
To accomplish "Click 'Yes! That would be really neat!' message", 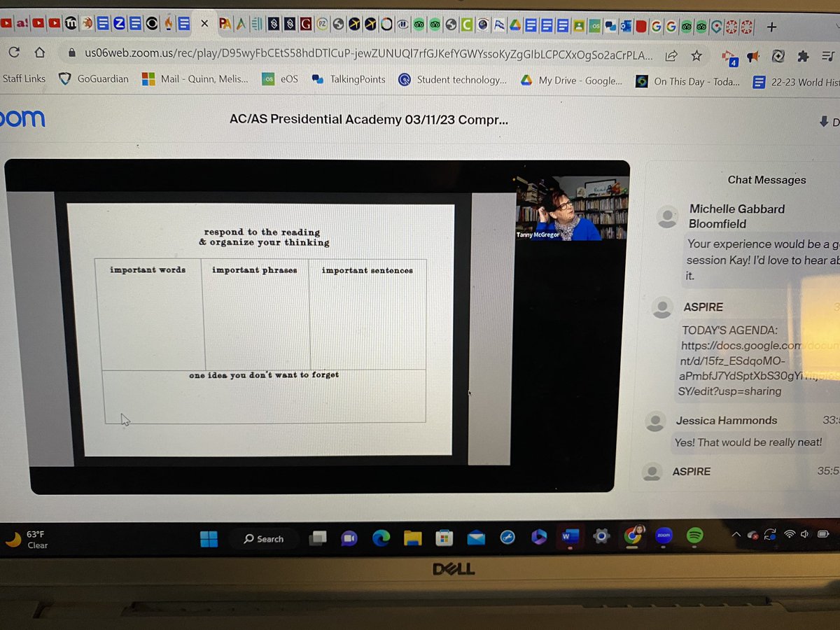I will [748, 442].
